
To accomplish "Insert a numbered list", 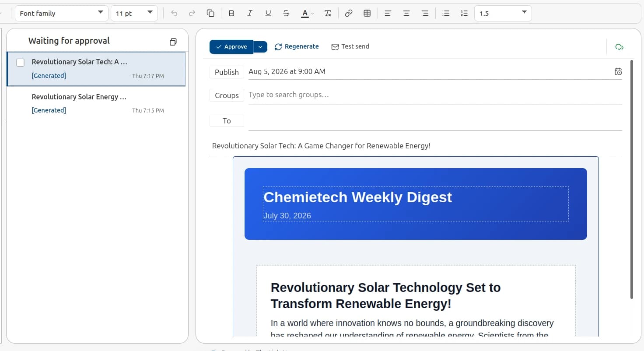I will pos(464,14).
